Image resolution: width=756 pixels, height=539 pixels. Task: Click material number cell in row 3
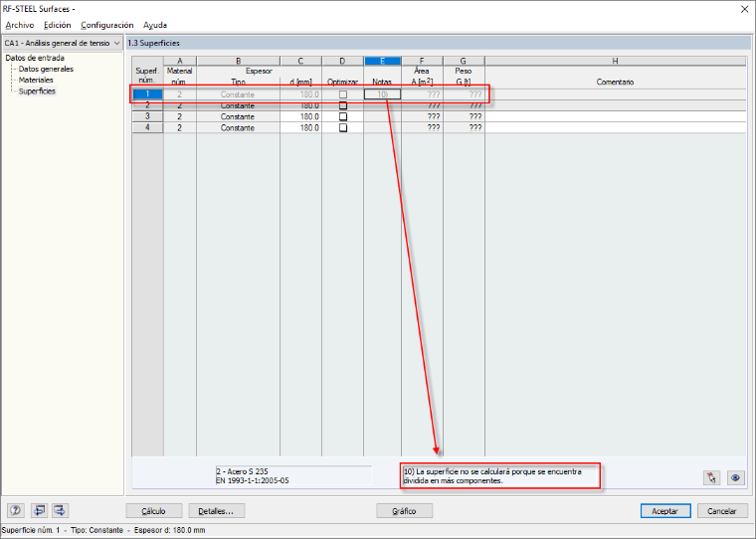point(180,116)
